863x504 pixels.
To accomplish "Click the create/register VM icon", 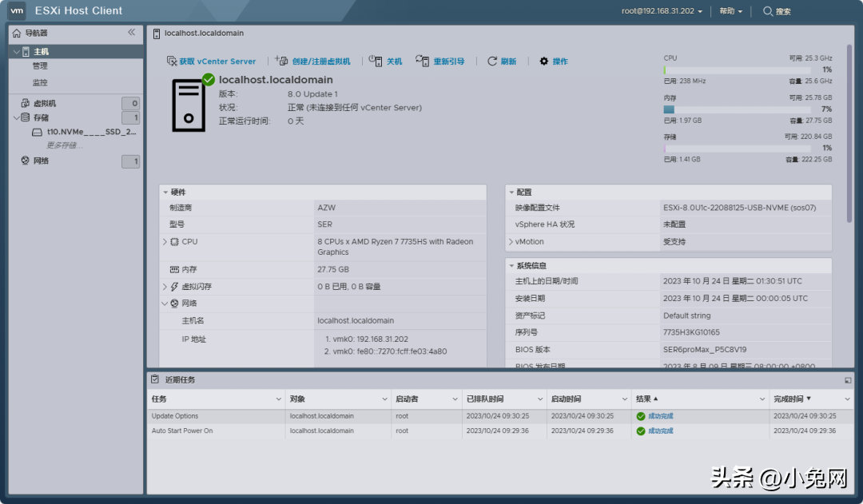I will coord(281,61).
